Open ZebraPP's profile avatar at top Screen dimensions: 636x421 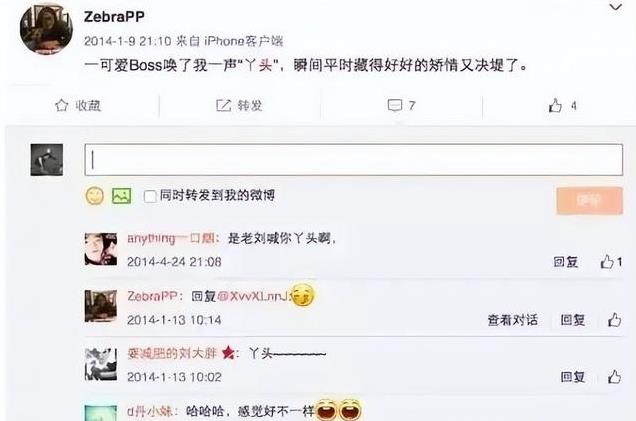(46, 28)
